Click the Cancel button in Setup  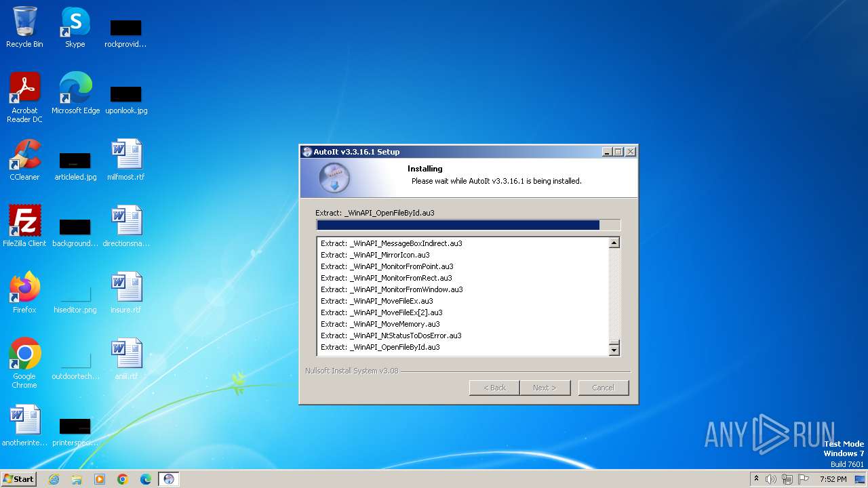click(x=603, y=388)
